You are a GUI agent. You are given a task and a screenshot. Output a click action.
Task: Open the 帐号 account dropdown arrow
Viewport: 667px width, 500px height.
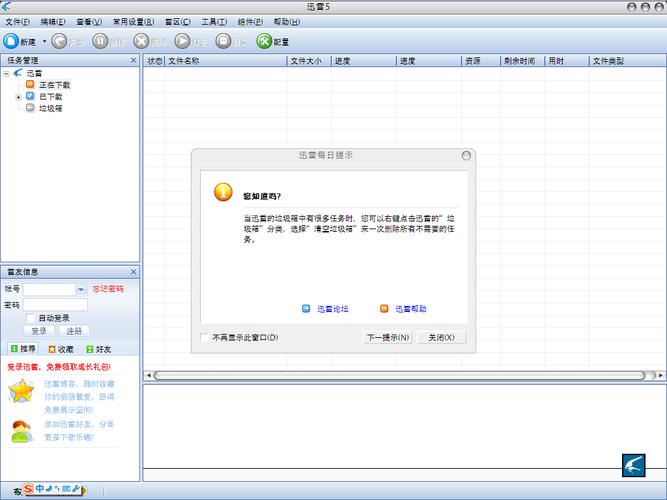pos(81,289)
